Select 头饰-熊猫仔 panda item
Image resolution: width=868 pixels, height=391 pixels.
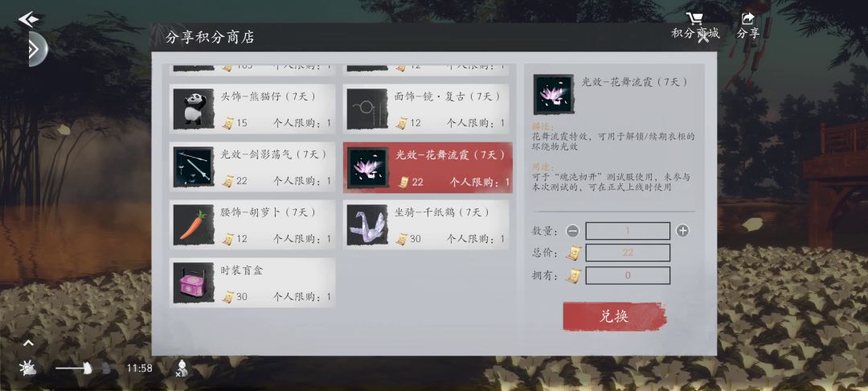click(252, 109)
